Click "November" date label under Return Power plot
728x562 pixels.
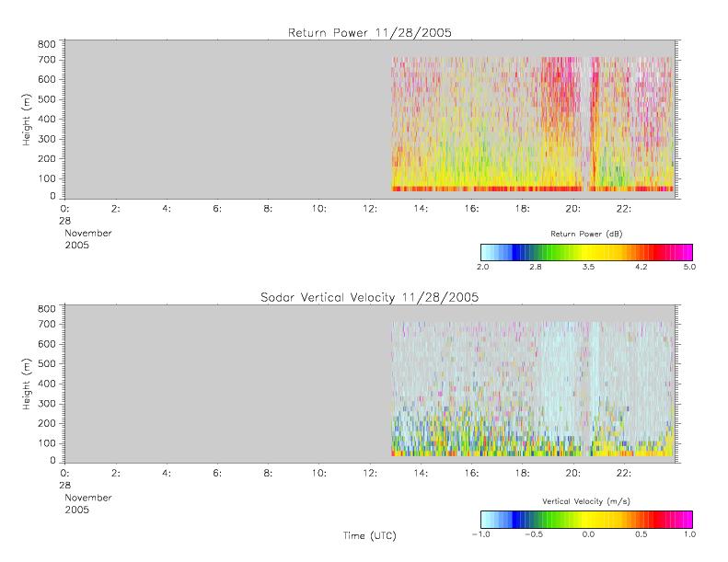click(88, 233)
